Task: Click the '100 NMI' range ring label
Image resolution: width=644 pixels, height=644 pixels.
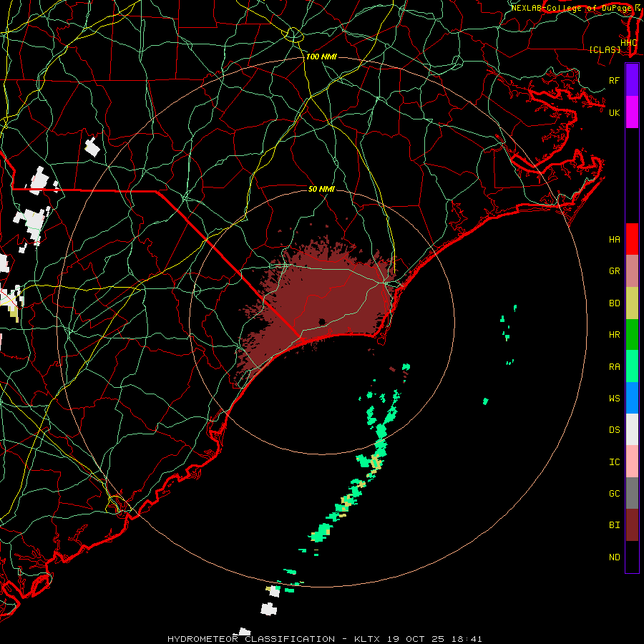Action: coord(321,57)
